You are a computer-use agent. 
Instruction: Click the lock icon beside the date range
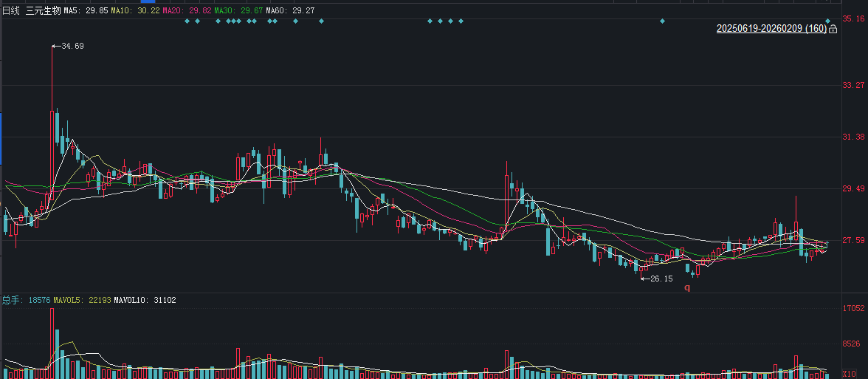833,29
